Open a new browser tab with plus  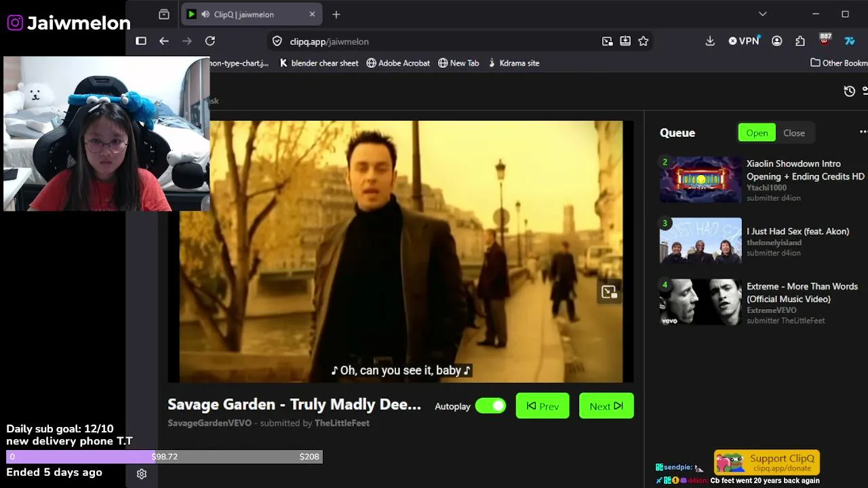pyautogui.click(x=336, y=14)
